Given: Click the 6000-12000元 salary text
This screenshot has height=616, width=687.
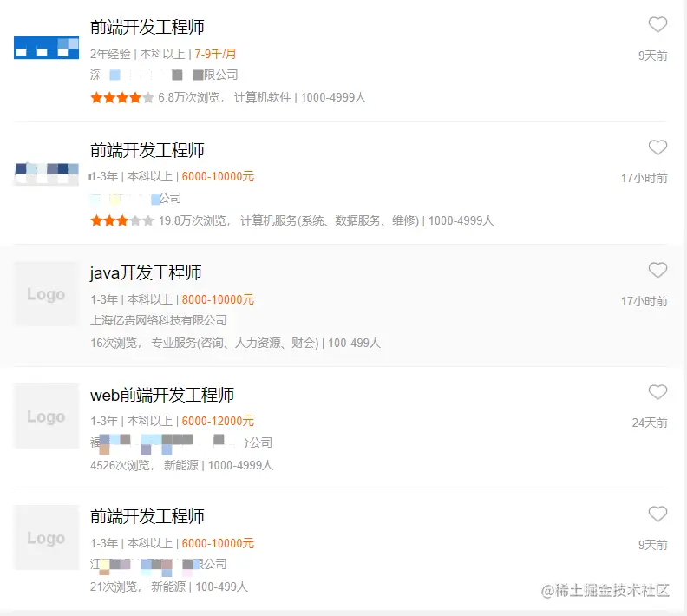Looking at the screenshot, I should point(218,421).
